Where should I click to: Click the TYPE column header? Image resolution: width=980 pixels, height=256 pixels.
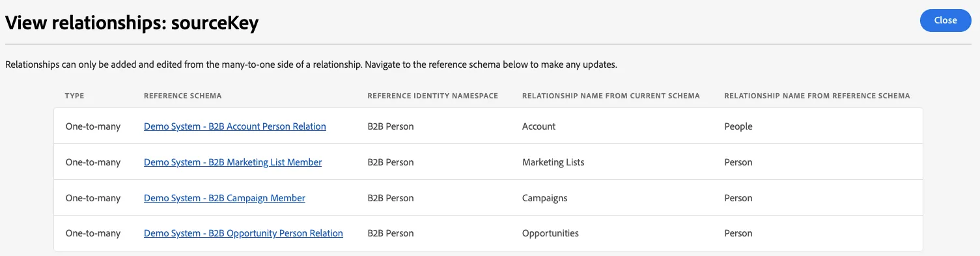pyautogui.click(x=75, y=96)
